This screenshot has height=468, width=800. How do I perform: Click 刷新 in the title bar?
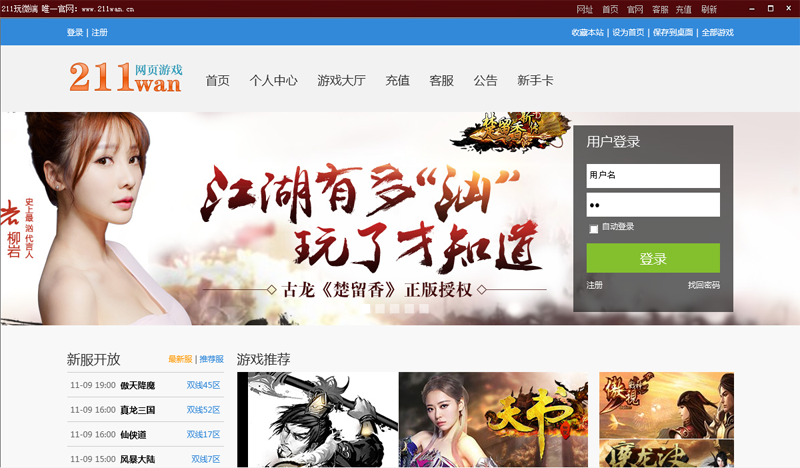pos(709,9)
